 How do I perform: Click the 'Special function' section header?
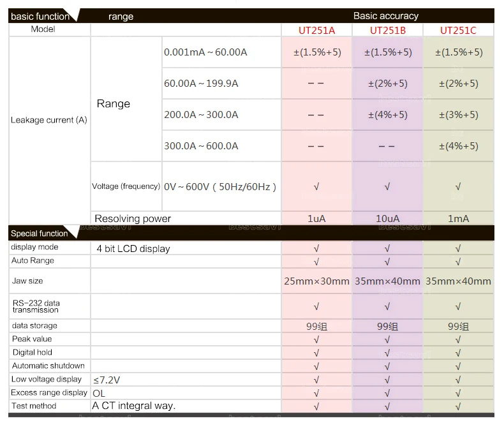[39, 234]
